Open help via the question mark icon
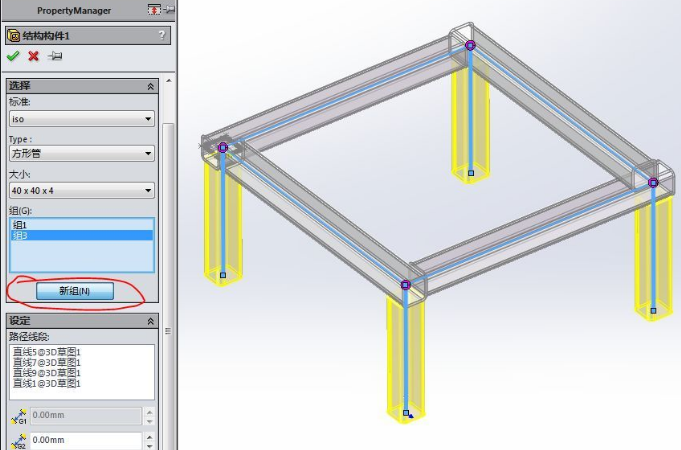 162,35
